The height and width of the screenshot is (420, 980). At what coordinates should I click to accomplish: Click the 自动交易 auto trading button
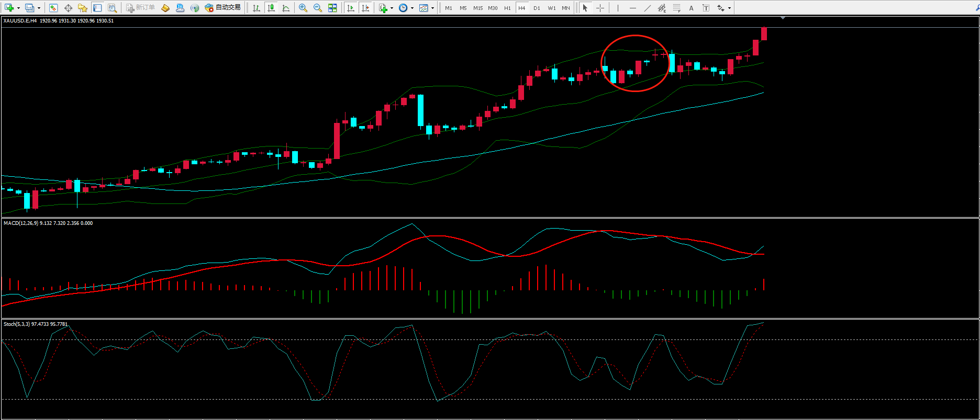[x=223, y=8]
